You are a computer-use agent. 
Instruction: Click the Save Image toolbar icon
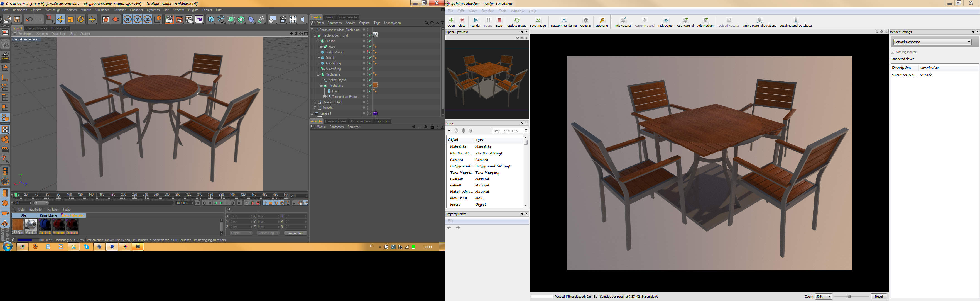click(x=538, y=21)
